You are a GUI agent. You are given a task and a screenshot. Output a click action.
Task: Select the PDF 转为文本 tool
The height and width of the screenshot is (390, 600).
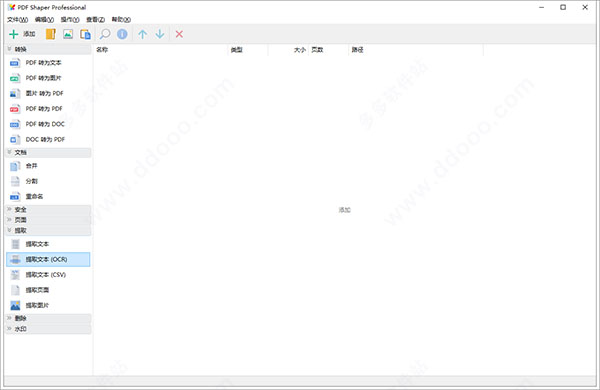(48, 63)
